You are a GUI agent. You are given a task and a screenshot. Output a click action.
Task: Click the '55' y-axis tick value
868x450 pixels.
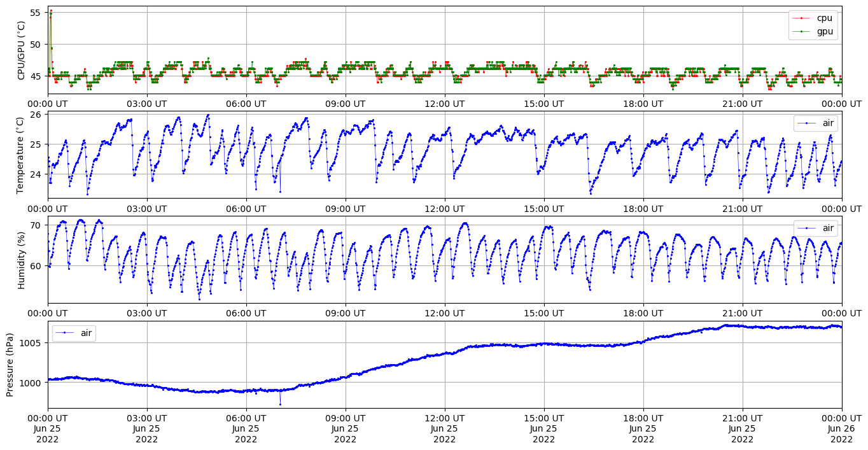click(36, 13)
